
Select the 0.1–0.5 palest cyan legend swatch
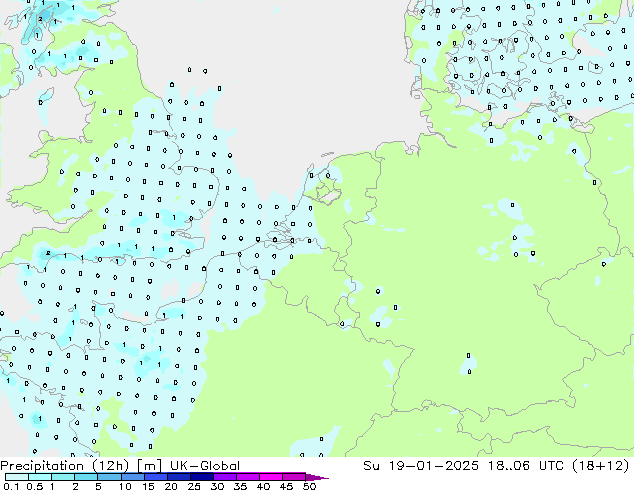coord(17,477)
